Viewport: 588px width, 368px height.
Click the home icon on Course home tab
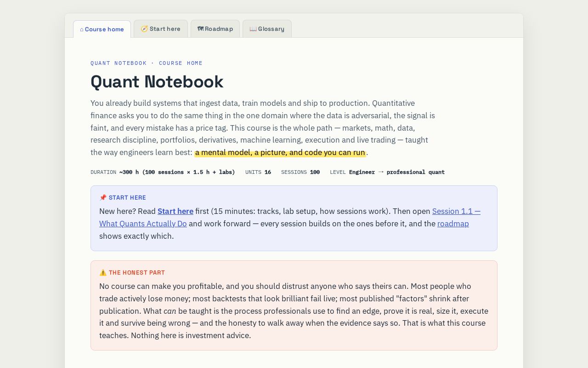coord(82,29)
